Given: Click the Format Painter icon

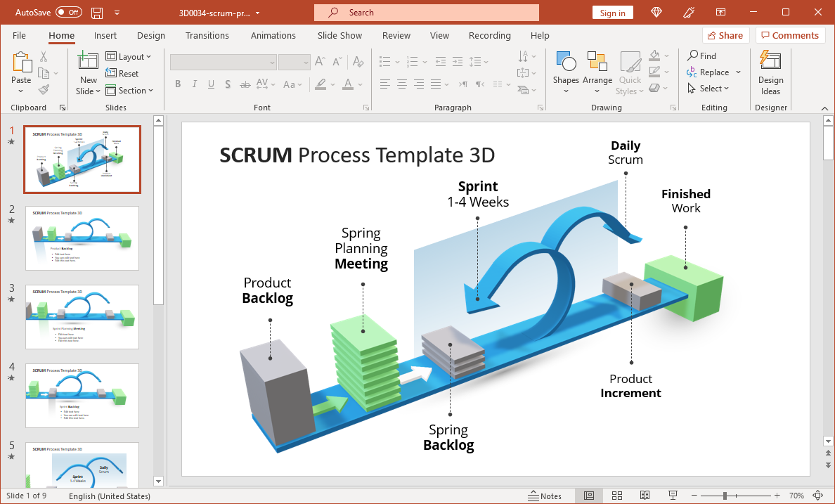Looking at the screenshot, I should pyautogui.click(x=44, y=90).
